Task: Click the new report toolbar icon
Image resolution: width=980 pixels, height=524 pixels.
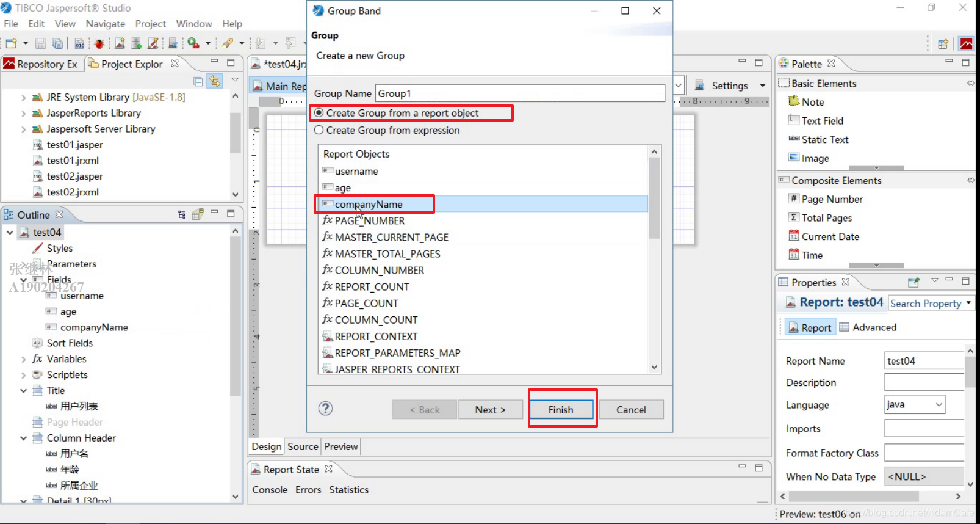Action: (x=120, y=43)
